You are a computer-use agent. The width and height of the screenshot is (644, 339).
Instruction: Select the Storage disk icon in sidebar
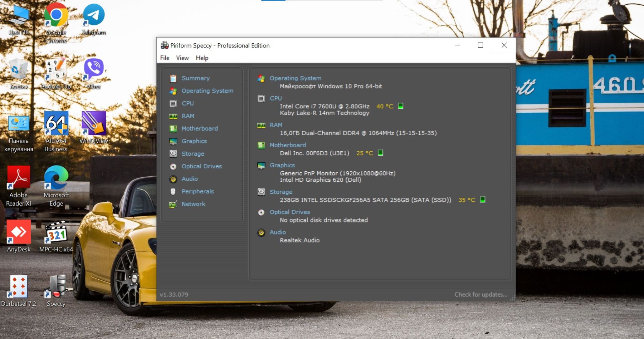tap(173, 154)
